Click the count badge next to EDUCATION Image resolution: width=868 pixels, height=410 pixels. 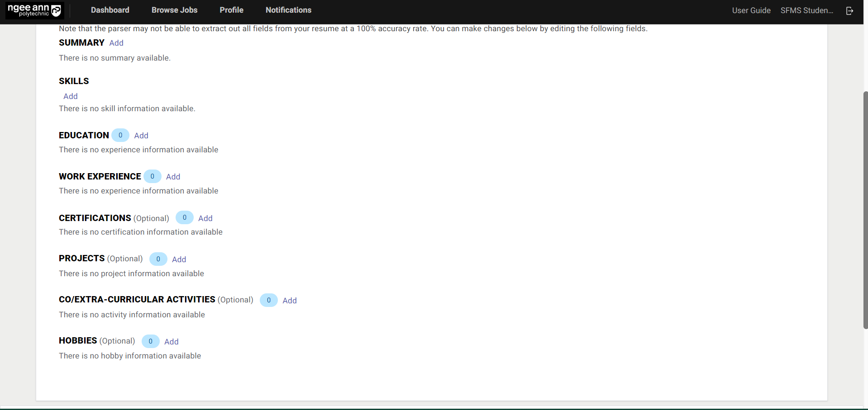[120, 135]
